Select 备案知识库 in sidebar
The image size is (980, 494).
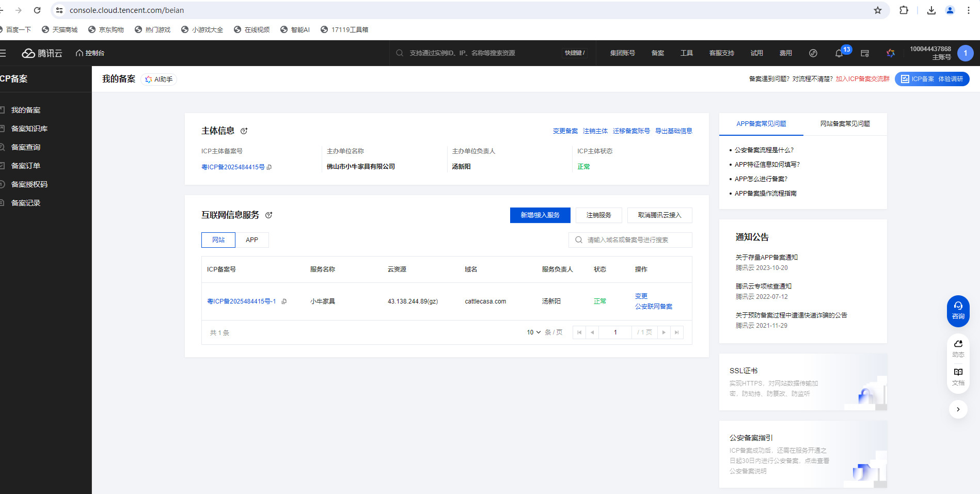coord(29,129)
